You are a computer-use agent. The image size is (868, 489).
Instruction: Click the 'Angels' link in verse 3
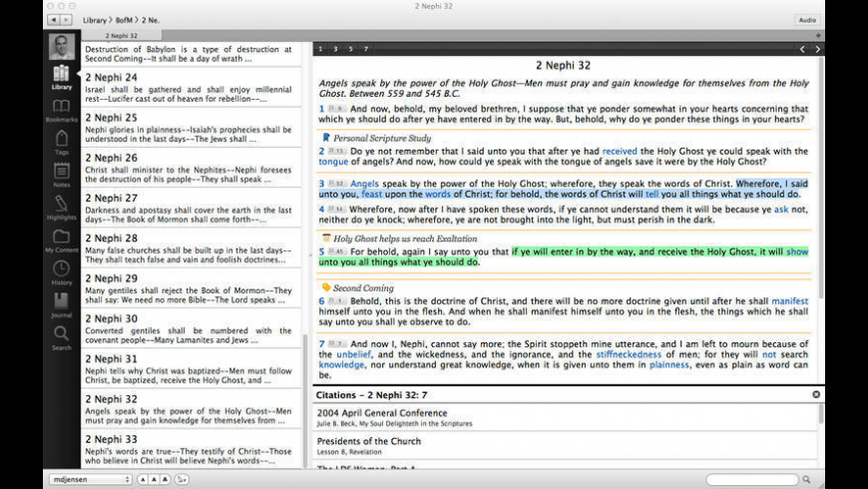tap(364, 184)
